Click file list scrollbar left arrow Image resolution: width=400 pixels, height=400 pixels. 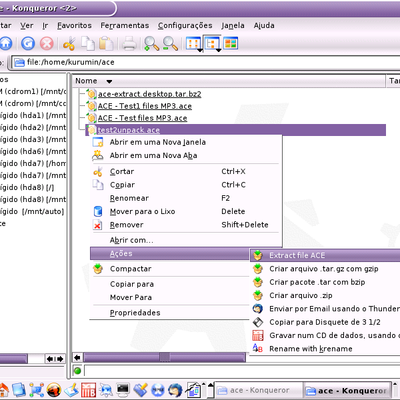coord(77,358)
